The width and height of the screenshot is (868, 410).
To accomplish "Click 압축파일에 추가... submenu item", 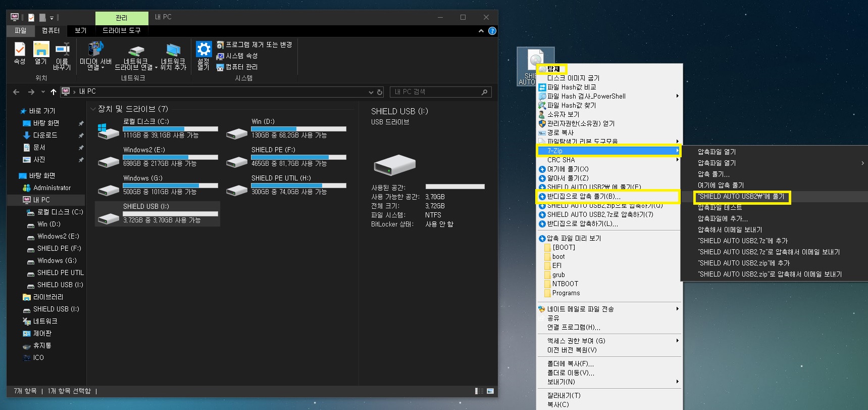I will pos(723,218).
